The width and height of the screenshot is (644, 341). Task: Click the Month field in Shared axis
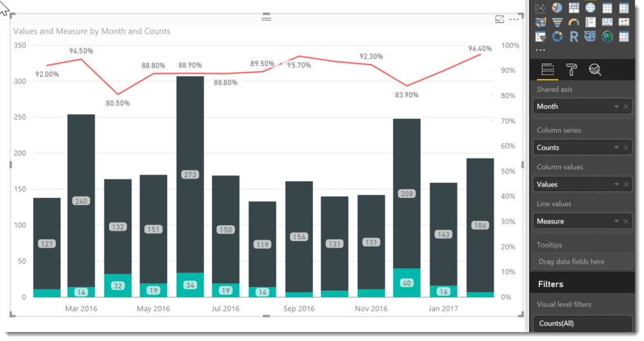(582, 107)
